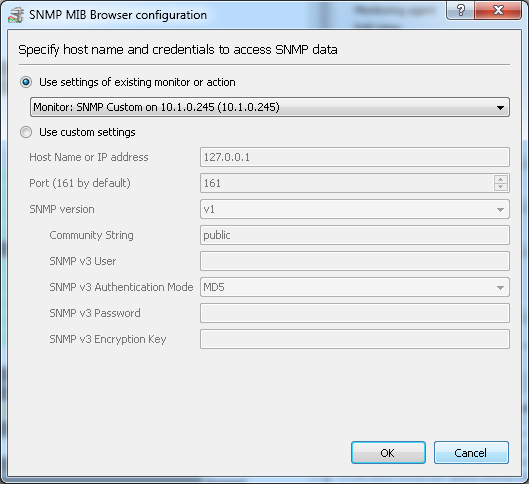Confirm settings with the OK button
This screenshot has height=484, width=529.
(x=388, y=453)
